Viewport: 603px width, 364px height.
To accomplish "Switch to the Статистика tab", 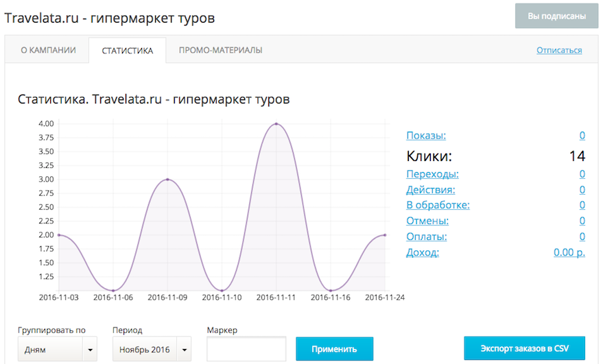I will [127, 50].
